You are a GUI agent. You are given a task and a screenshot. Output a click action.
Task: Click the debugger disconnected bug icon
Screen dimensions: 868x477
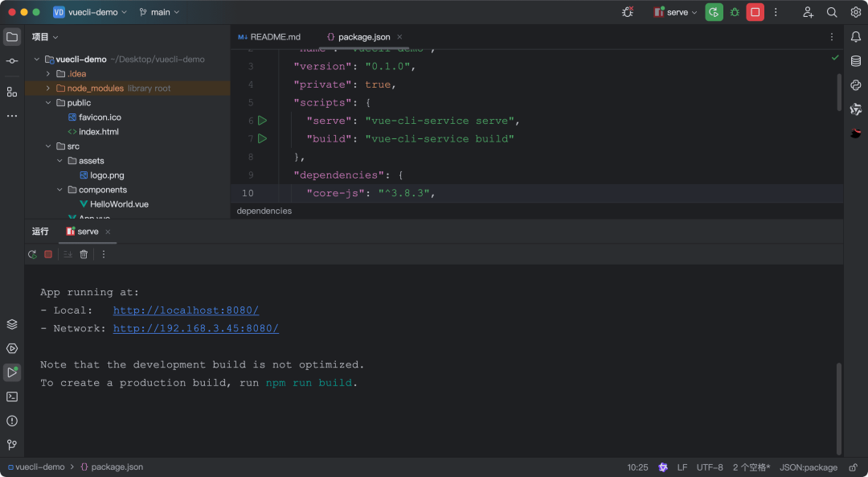(628, 12)
